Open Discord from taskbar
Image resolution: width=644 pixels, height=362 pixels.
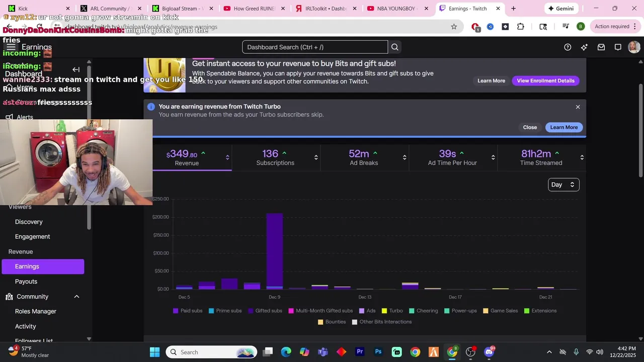tap(489, 352)
